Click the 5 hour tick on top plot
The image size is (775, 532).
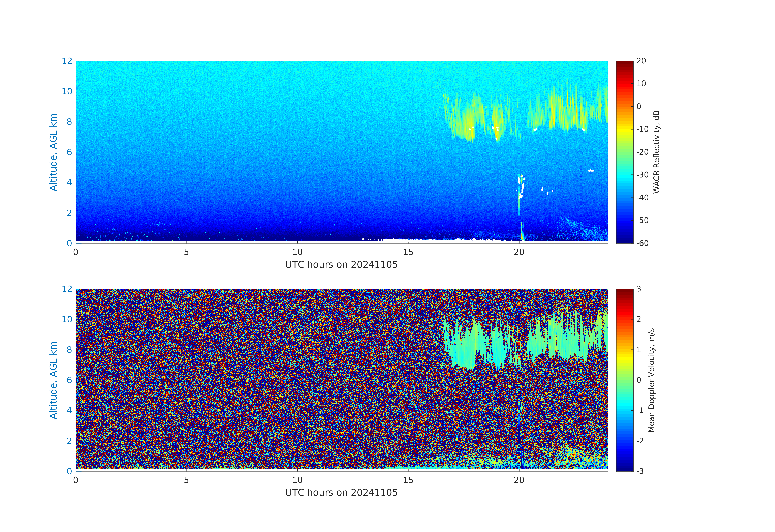point(186,252)
